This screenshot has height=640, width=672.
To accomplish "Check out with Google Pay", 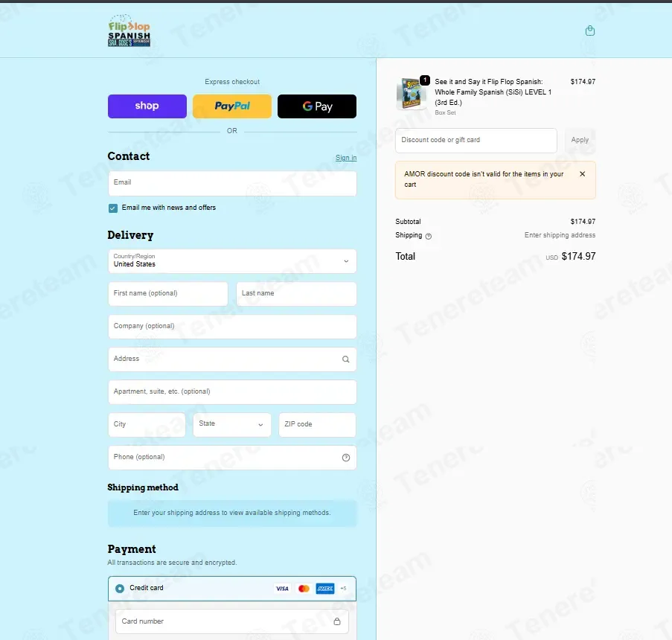I will click(x=317, y=106).
